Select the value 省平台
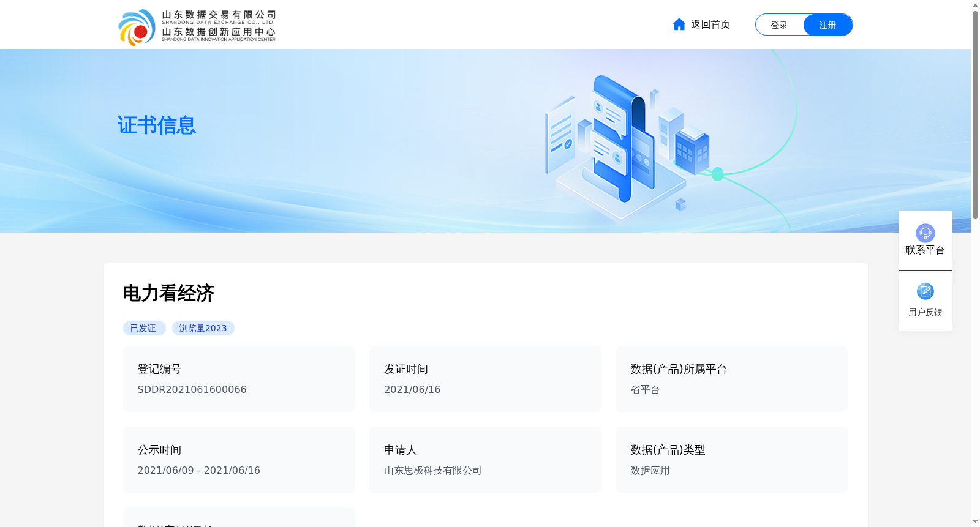Screen dimensions: 980x527 point(645,390)
